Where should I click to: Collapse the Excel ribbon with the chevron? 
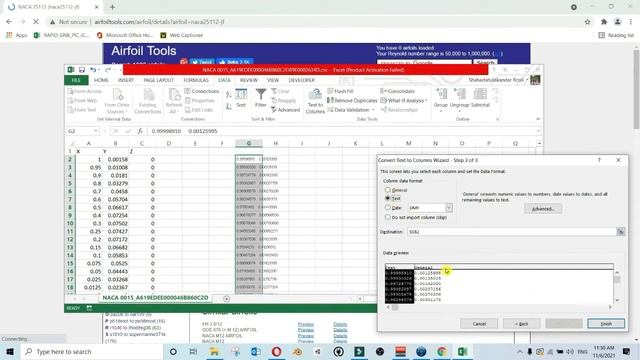coord(538,119)
